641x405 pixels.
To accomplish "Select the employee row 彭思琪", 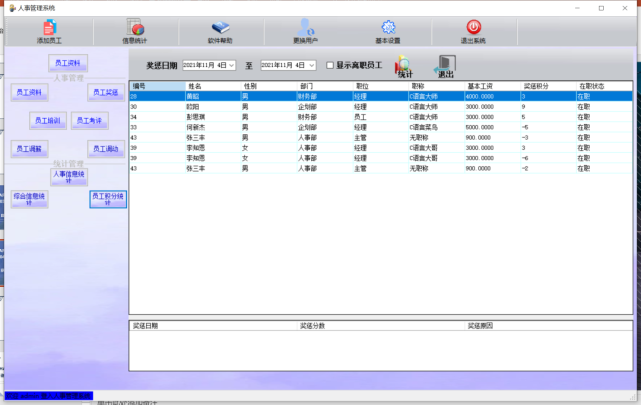I will pyautogui.click(x=202, y=117).
